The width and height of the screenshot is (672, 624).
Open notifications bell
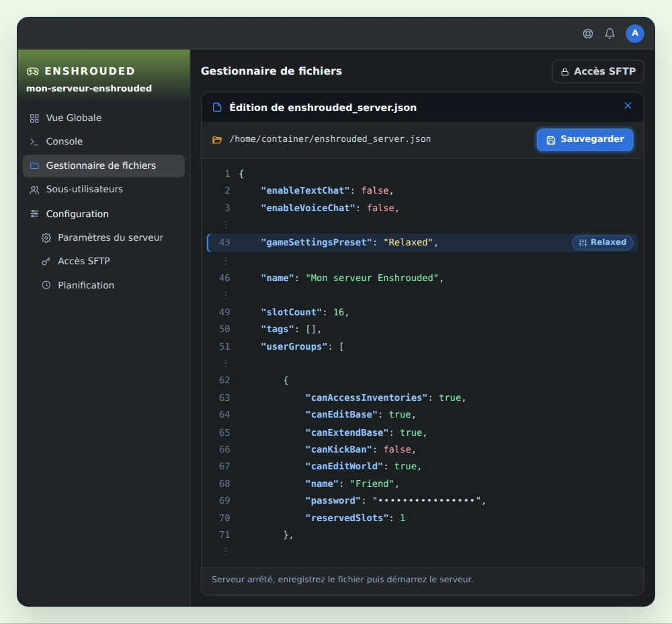(610, 34)
